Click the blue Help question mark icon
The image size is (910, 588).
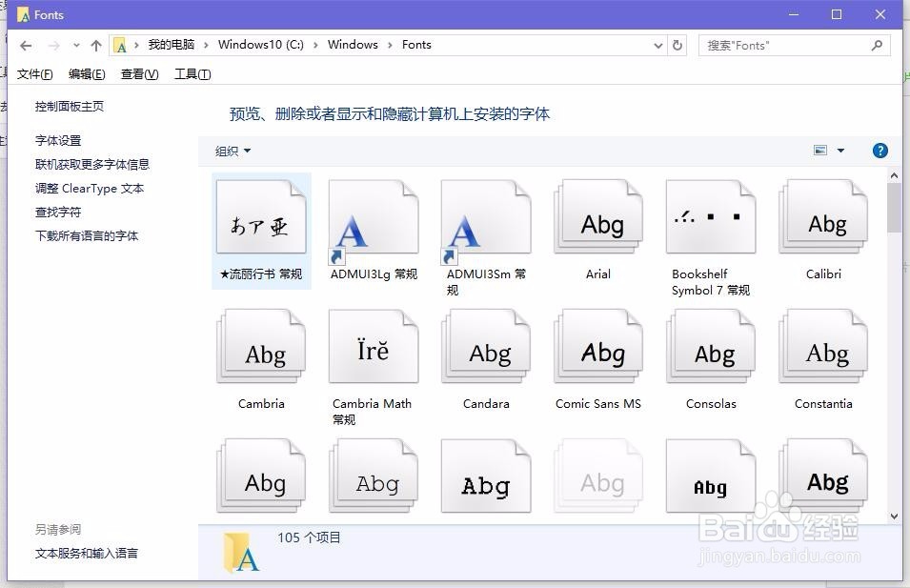[880, 150]
